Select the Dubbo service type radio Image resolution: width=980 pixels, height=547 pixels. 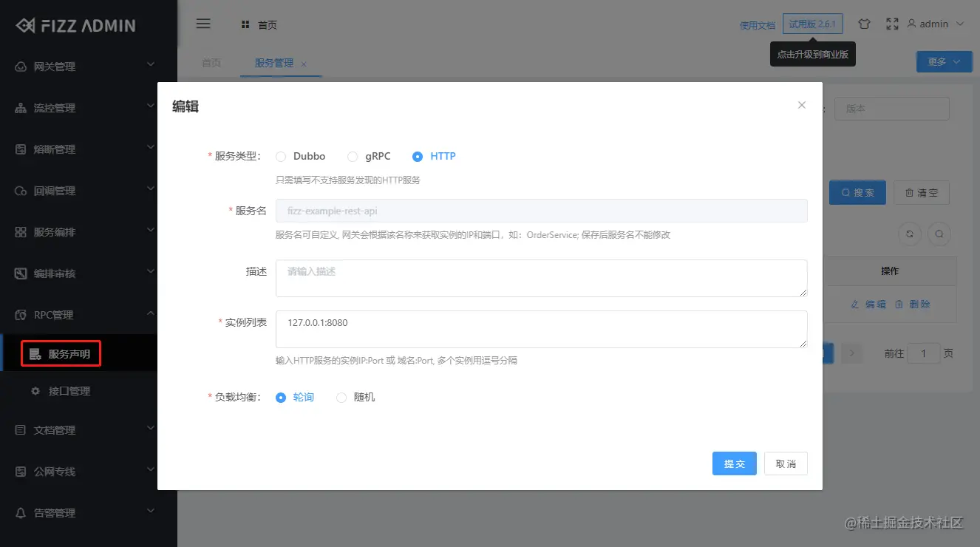(281, 156)
